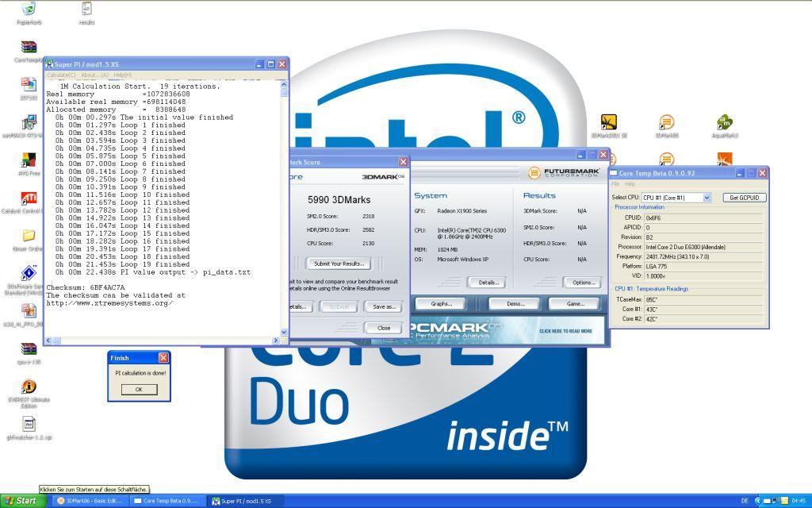812x508 pixels.
Task: Click the Super PI vertical scrollbar down arrow
Action: [284, 333]
